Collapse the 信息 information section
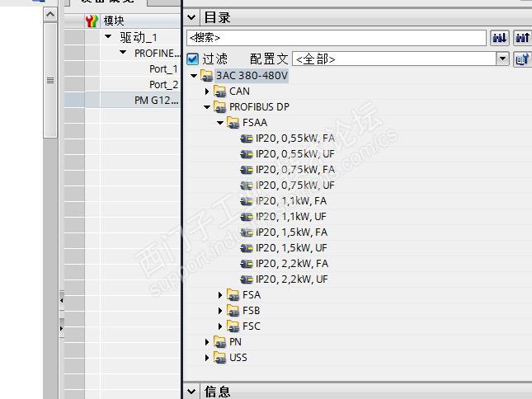 click(x=191, y=392)
